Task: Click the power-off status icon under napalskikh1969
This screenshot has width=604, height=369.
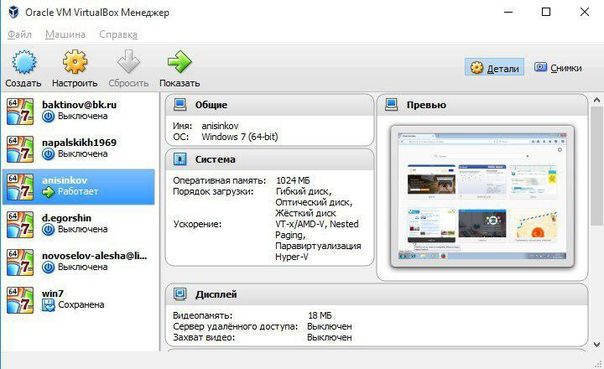Action: click(x=48, y=154)
